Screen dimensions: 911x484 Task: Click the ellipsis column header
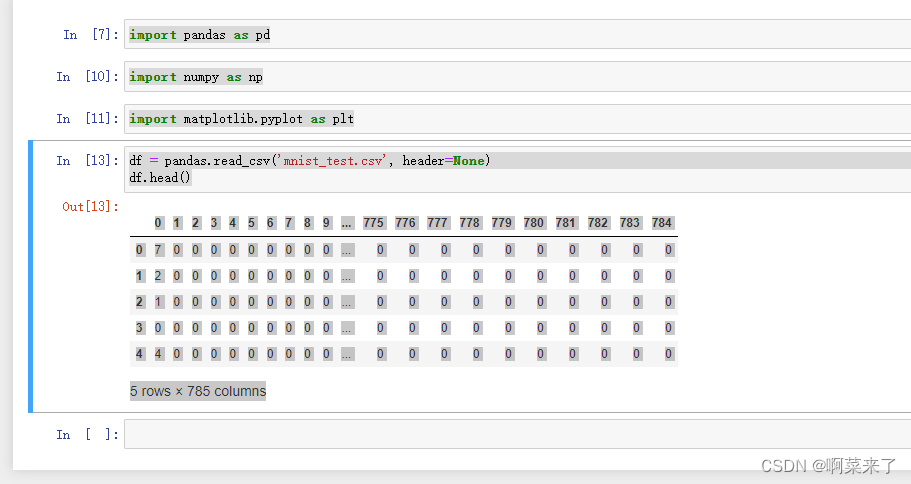pyautogui.click(x=347, y=223)
